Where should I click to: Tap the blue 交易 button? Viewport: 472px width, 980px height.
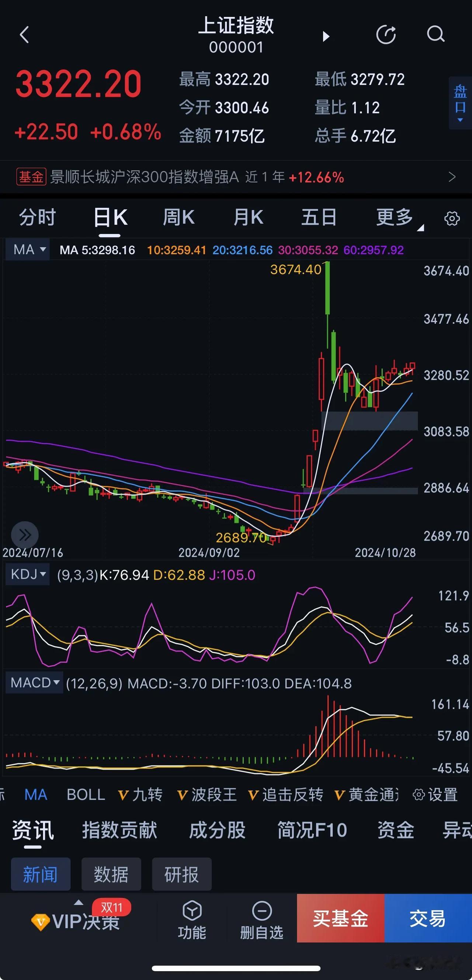pyautogui.click(x=428, y=918)
